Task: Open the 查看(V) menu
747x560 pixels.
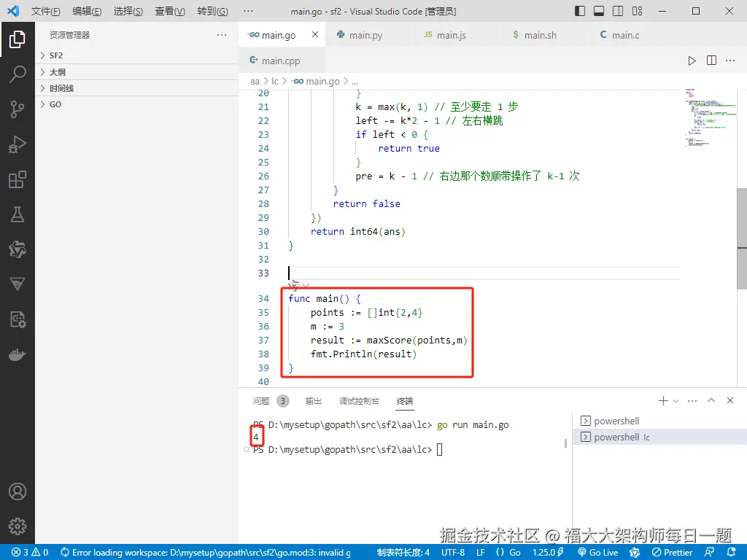Action: point(170,11)
